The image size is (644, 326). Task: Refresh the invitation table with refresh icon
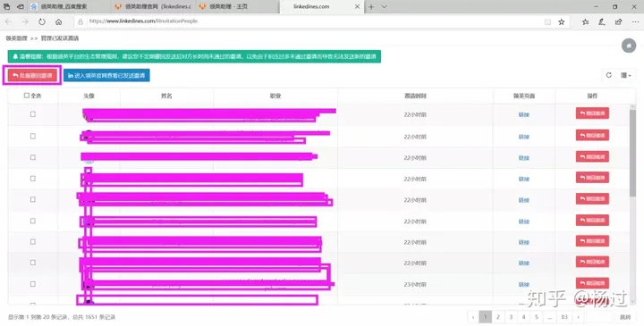point(609,75)
